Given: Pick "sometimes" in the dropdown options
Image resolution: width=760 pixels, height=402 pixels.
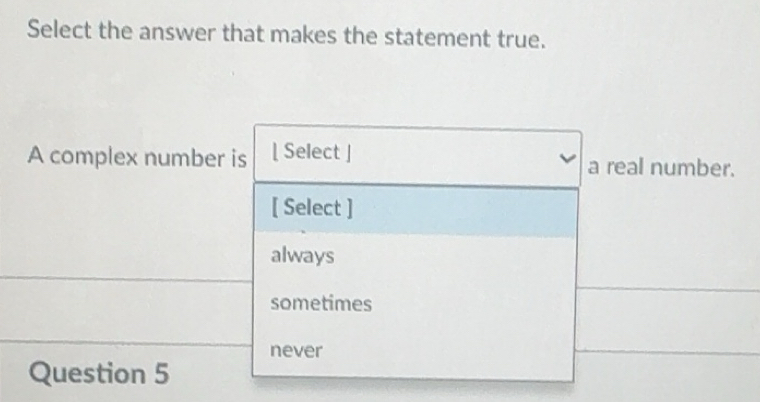Looking at the screenshot, I should [320, 303].
